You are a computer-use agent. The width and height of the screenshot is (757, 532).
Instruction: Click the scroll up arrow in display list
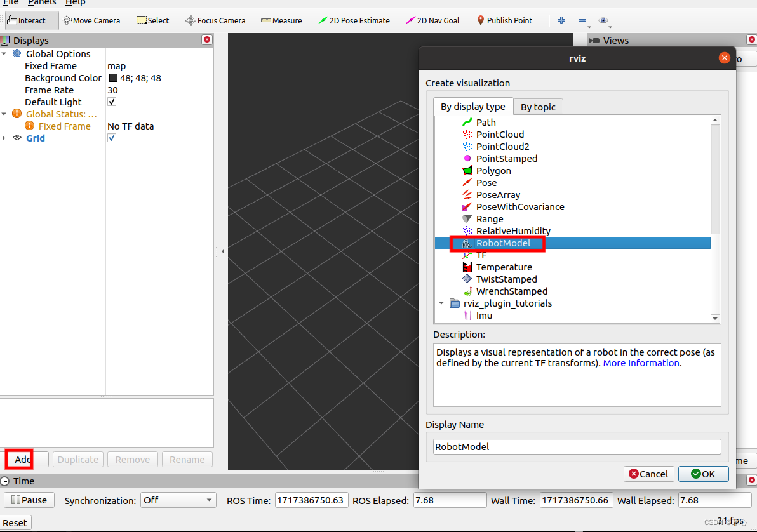click(716, 120)
